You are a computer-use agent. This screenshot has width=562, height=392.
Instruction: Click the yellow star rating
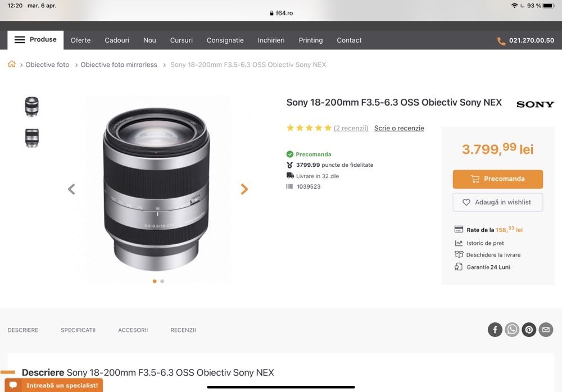[x=309, y=128]
